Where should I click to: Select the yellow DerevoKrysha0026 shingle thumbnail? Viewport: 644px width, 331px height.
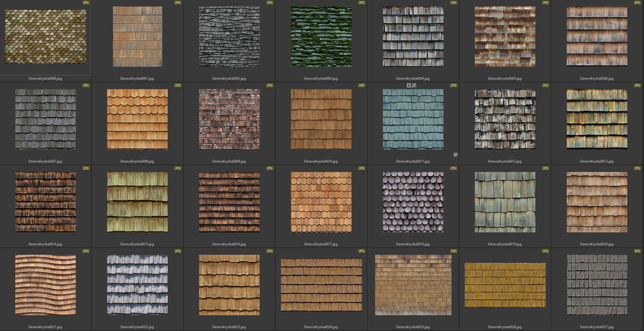point(505,285)
